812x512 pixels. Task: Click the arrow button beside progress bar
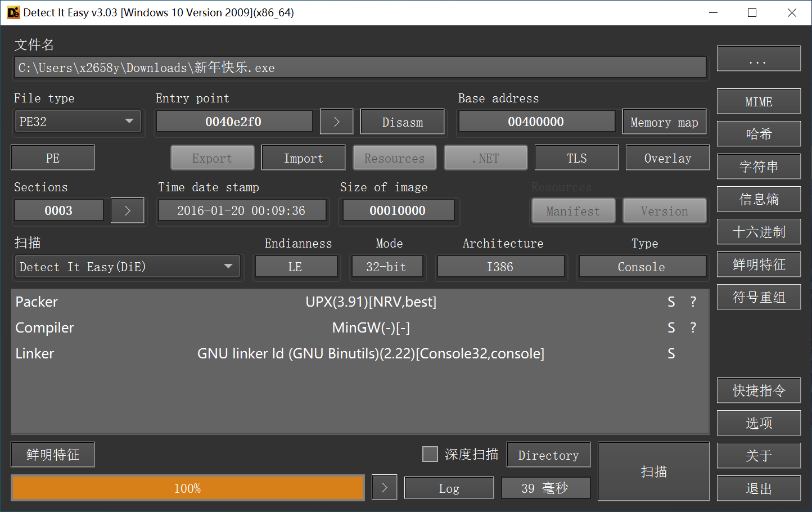(385, 488)
